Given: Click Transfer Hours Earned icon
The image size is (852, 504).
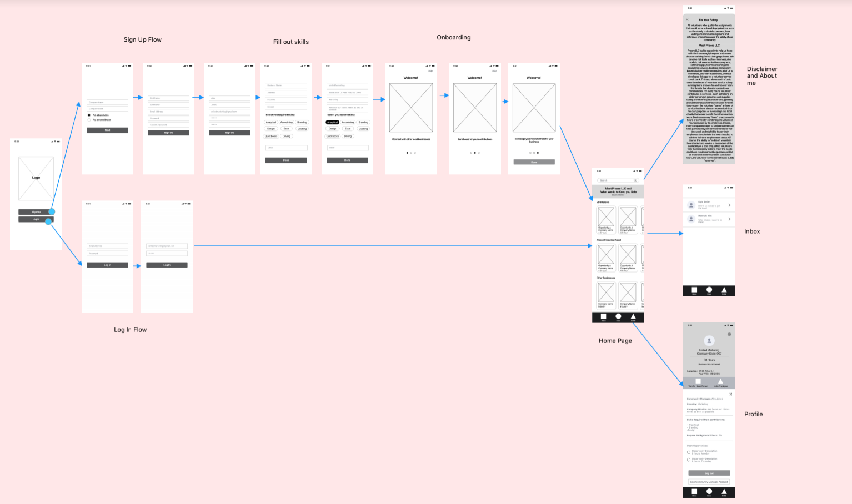Looking at the screenshot, I should 698,381.
